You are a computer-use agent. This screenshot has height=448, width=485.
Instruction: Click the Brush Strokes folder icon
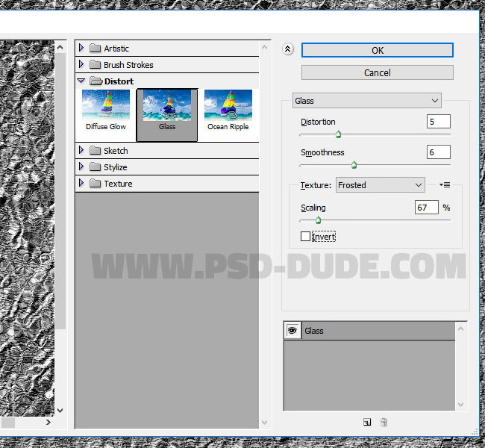pyautogui.click(x=95, y=64)
